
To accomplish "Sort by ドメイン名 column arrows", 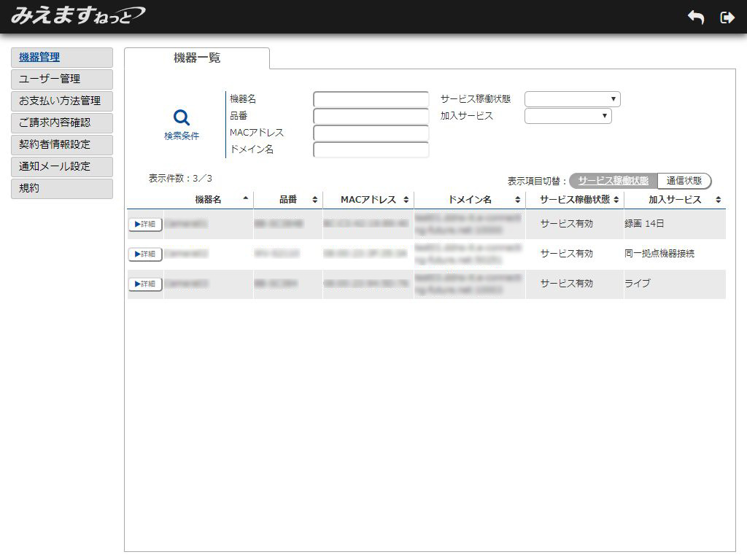I will click(518, 200).
